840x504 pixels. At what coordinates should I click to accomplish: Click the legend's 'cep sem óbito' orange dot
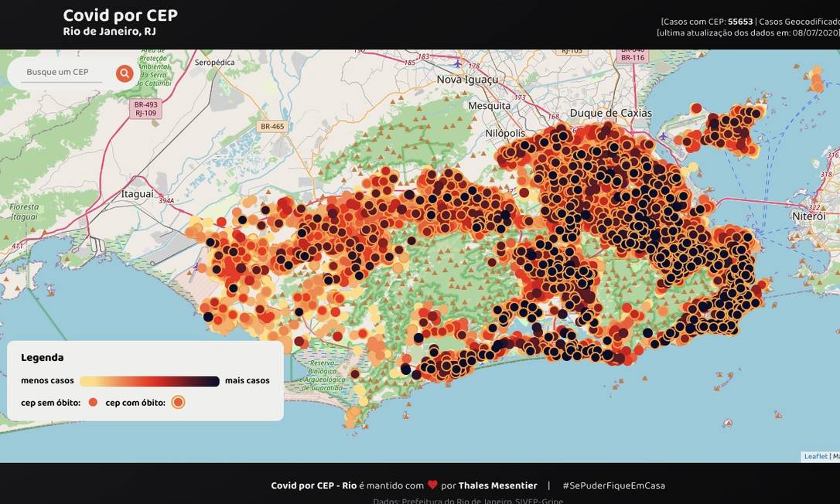pyautogui.click(x=93, y=402)
